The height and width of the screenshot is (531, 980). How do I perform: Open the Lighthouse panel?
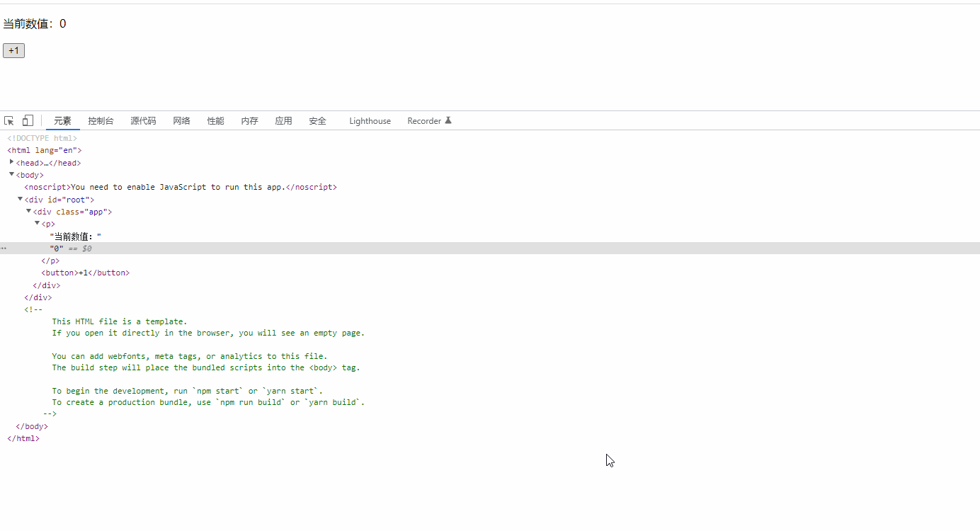click(x=370, y=120)
